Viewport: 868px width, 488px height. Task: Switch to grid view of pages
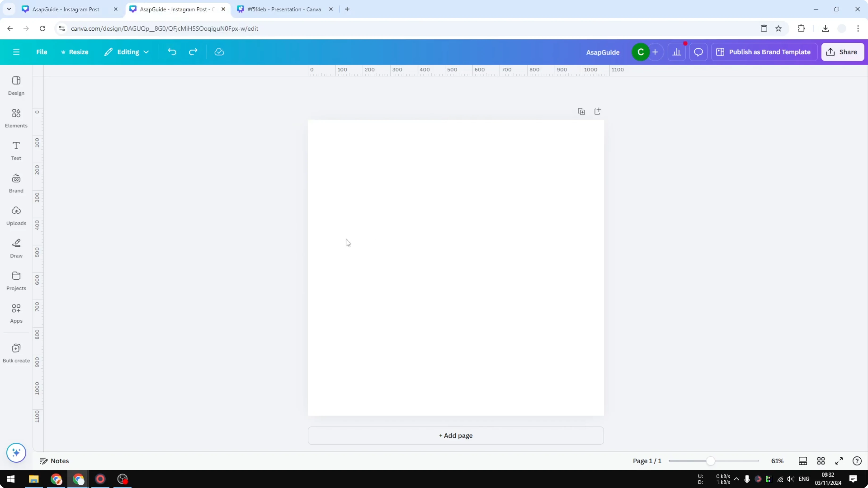click(821, 461)
